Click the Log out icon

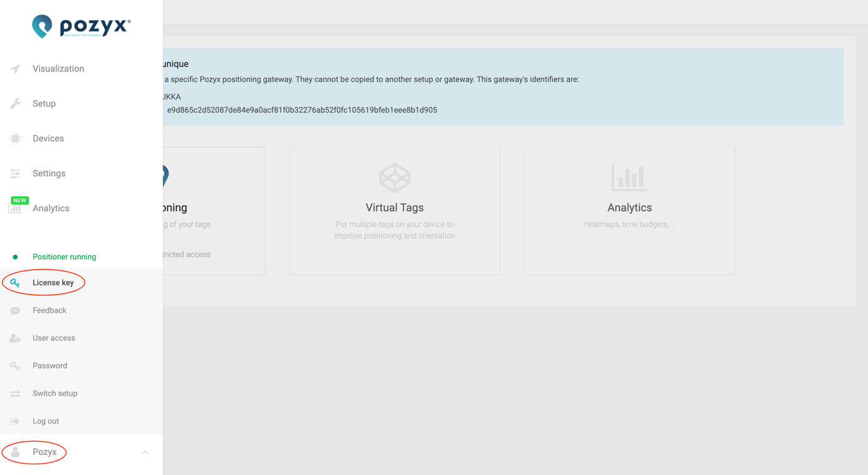[x=15, y=422]
